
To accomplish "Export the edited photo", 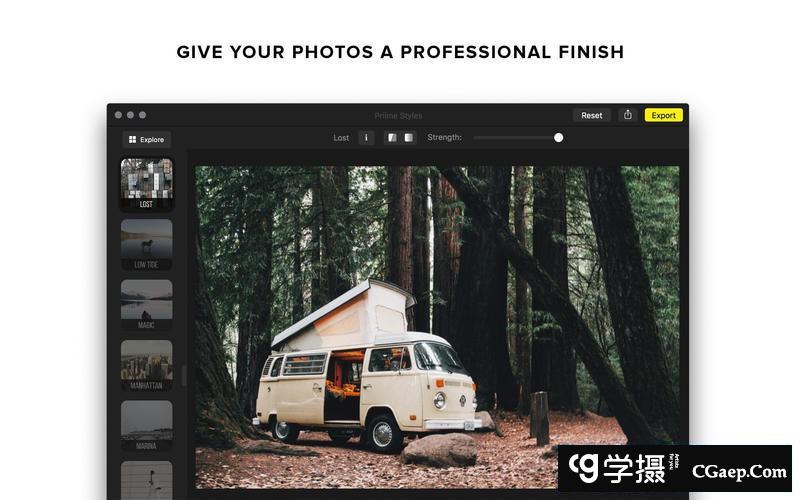I will click(663, 115).
